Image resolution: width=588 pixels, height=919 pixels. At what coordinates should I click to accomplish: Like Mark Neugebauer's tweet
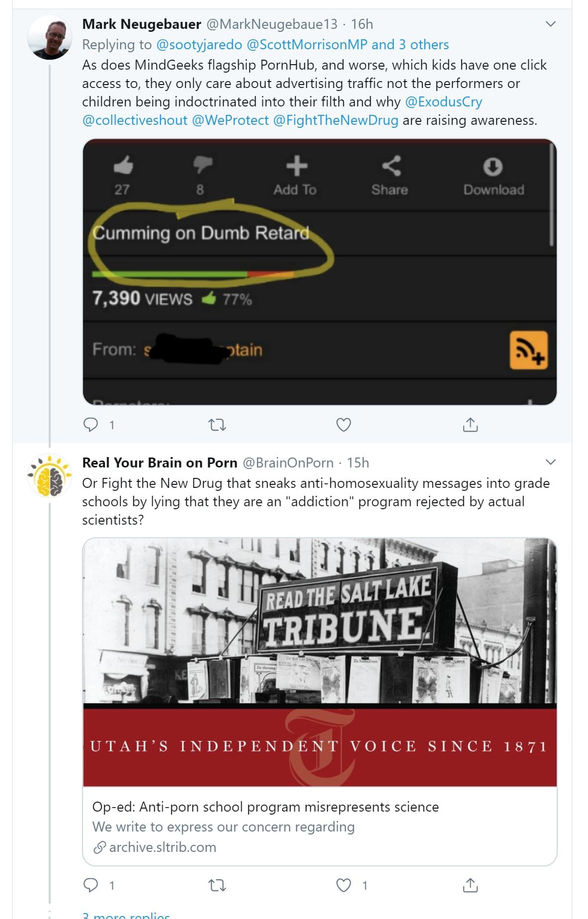click(343, 425)
